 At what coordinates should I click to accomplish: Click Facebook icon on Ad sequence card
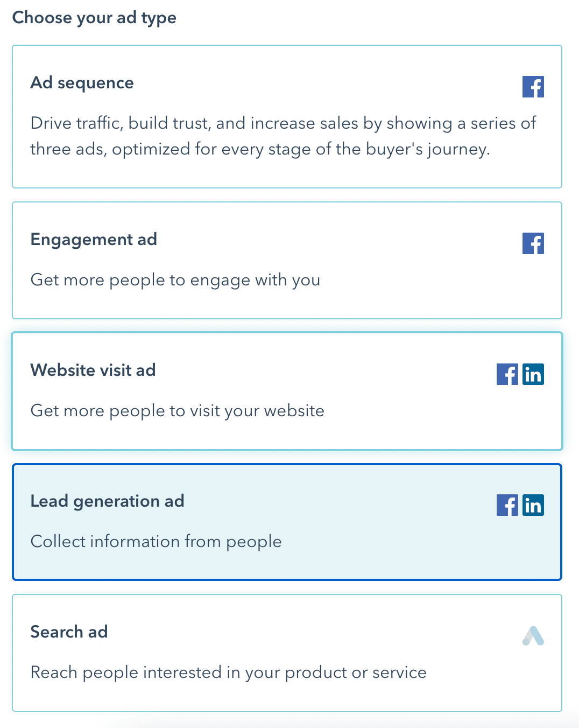533,87
